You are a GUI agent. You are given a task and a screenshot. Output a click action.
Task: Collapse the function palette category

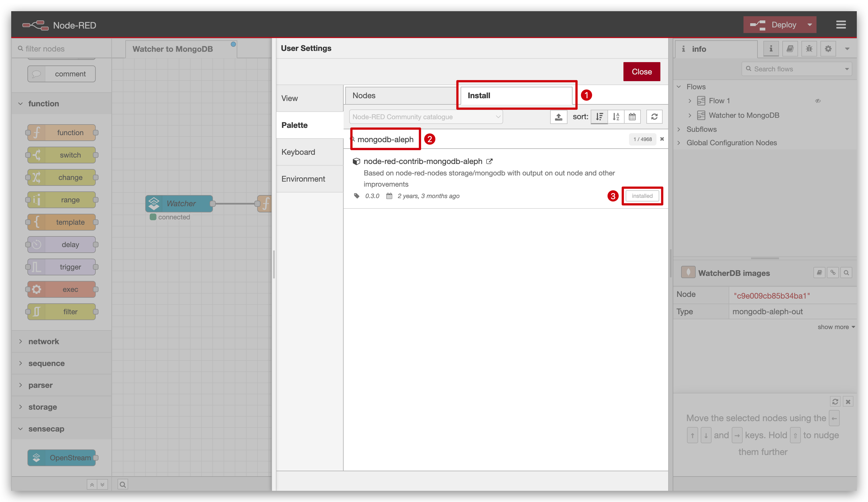tap(62, 103)
